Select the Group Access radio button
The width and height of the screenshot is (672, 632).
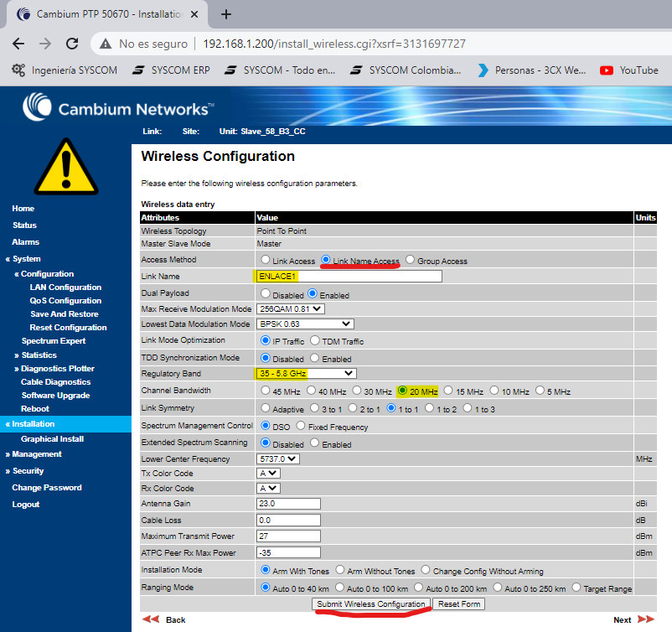[410, 260]
